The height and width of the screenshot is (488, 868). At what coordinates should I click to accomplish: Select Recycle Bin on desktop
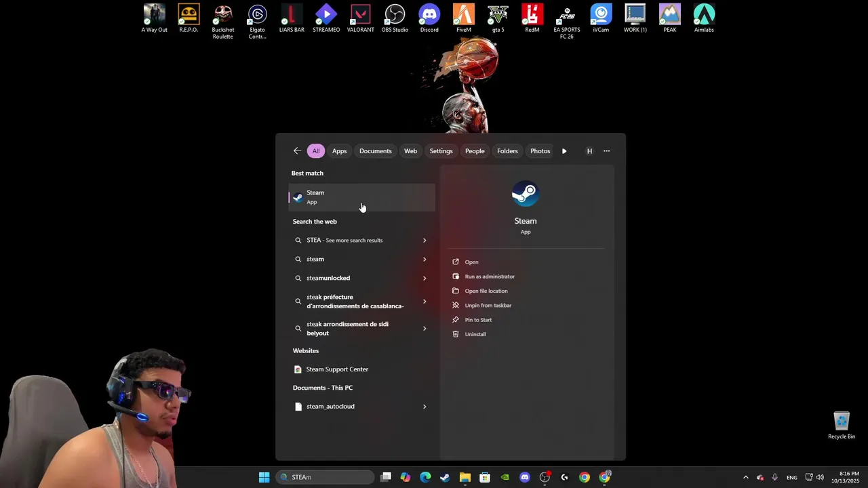pos(842,425)
